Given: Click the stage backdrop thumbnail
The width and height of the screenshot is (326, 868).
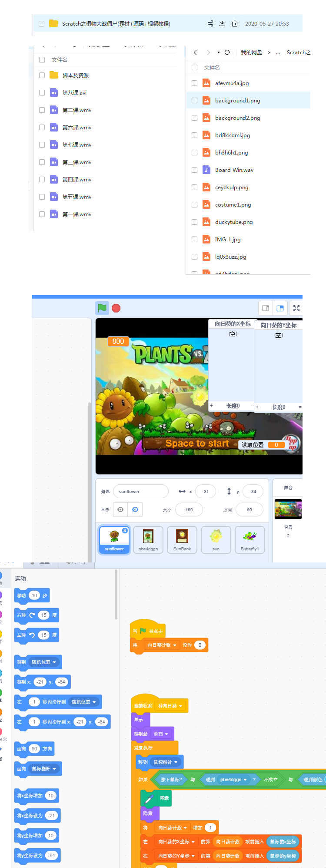Looking at the screenshot, I should click(288, 509).
